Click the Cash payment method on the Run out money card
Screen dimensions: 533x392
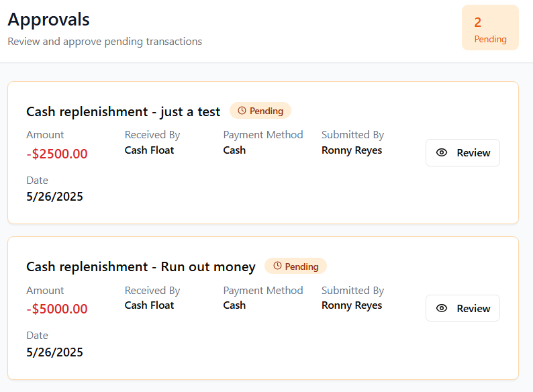[234, 305]
